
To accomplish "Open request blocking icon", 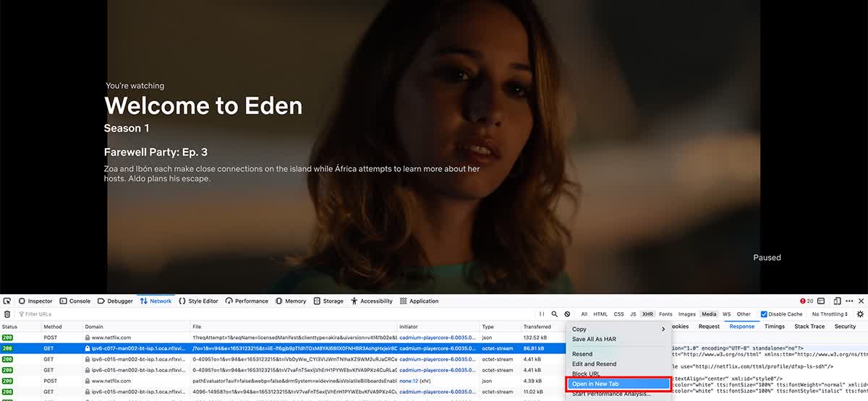I will pyautogui.click(x=567, y=314).
